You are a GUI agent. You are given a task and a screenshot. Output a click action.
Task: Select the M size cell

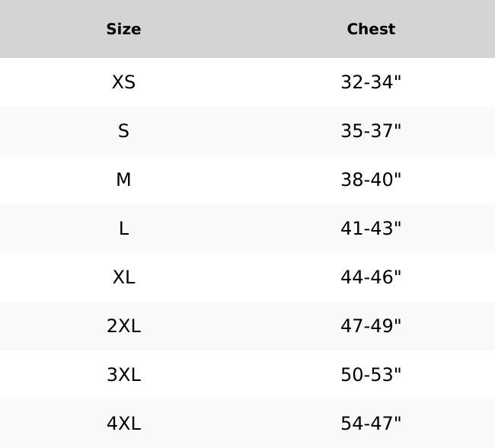(123, 180)
